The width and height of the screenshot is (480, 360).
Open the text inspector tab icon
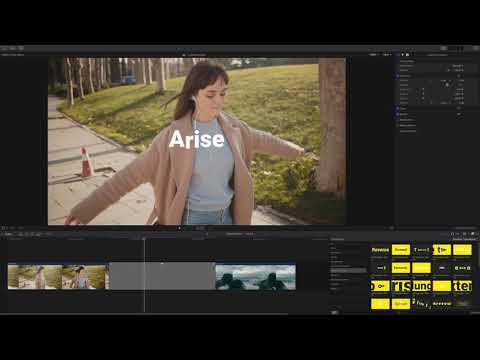[402, 54]
